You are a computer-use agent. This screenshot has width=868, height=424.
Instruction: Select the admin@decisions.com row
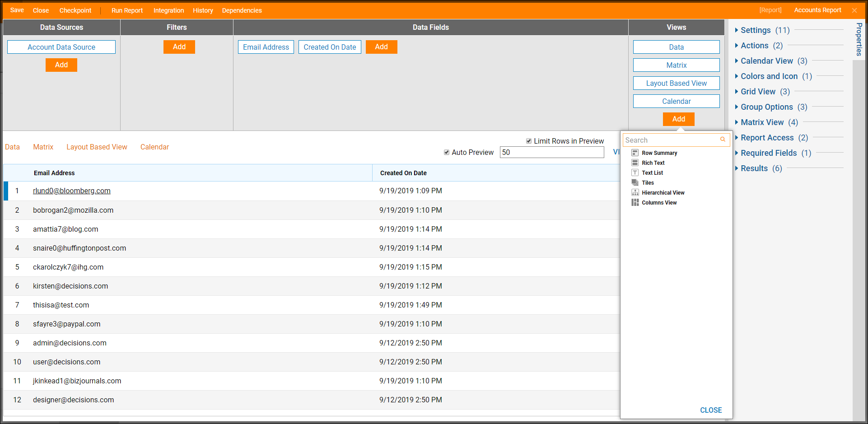312,343
